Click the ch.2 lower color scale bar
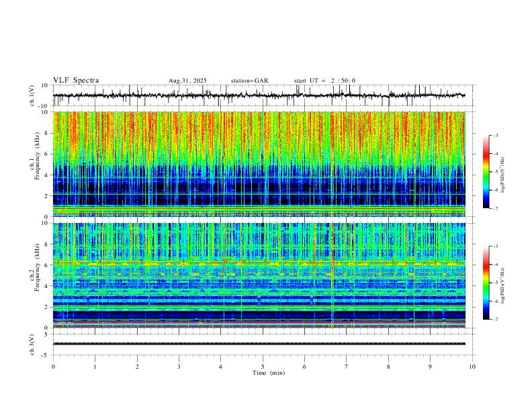Image resolution: width=532 pixels, height=411 pixels. [486, 283]
